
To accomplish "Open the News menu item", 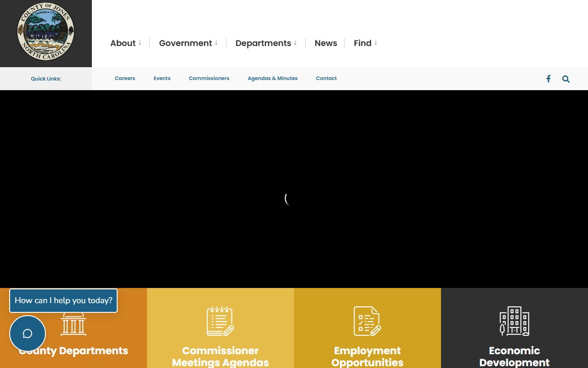I will (x=326, y=43).
